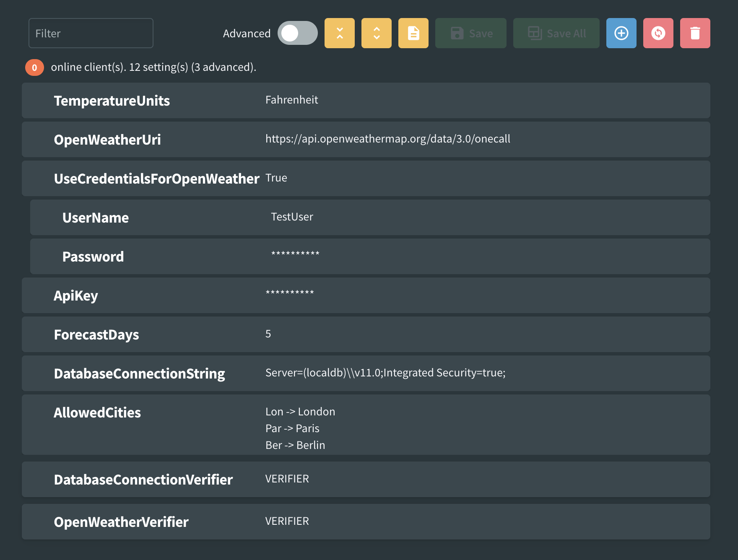The width and height of the screenshot is (738, 560).
Task: Click the Save button
Action: pyautogui.click(x=471, y=33)
